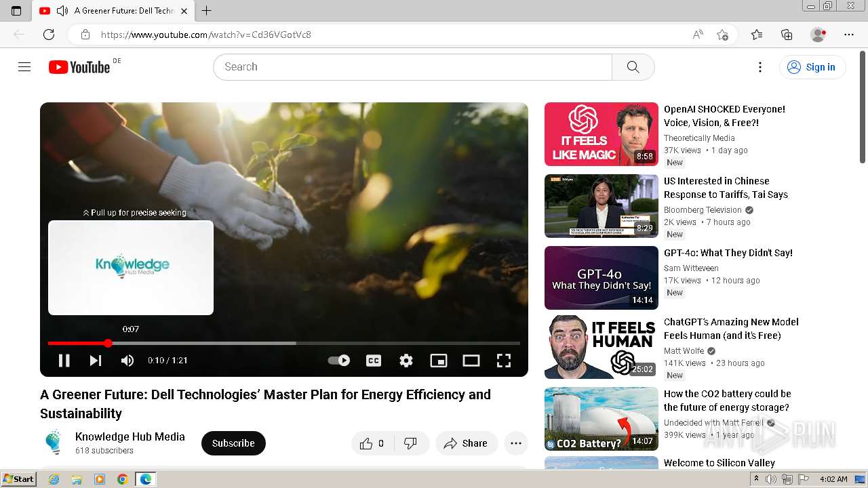Open a new browser tab
This screenshot has width=868, height=488.
[x=207, y=11]
